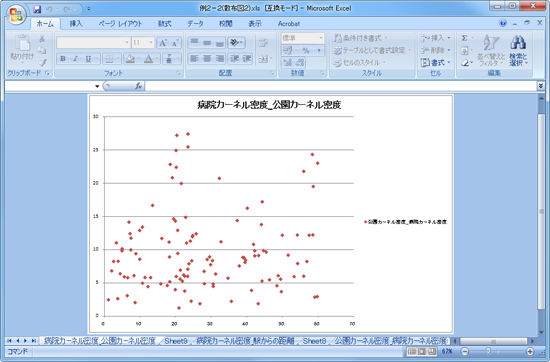
Task: Switch to the Acrobat ribbon tab
Action: click(x=289, y=24)
